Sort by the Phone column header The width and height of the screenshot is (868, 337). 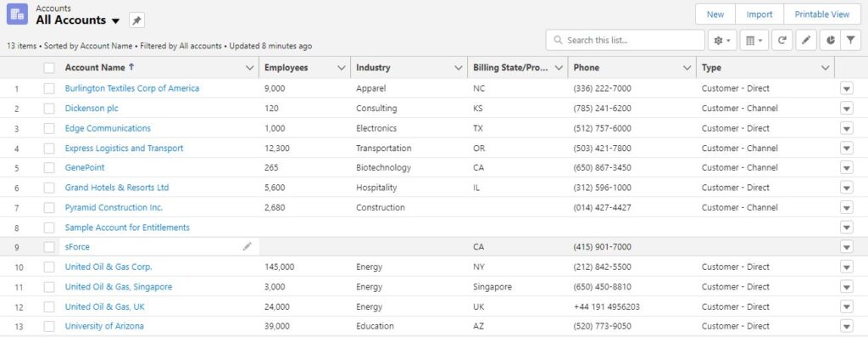[x=587, y=68]
